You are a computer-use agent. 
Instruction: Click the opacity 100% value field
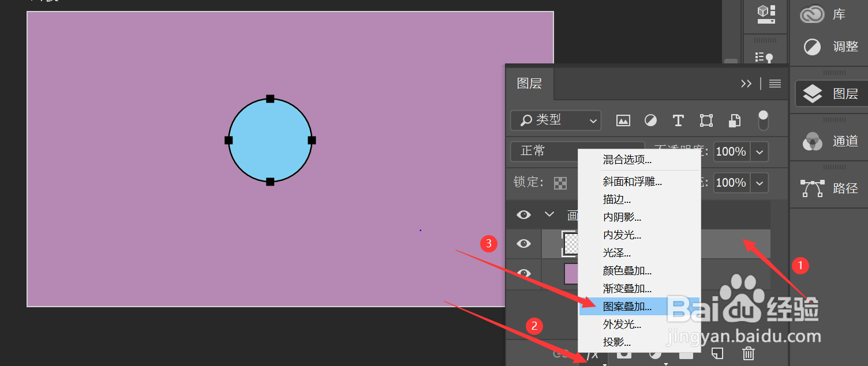(x=732, y=152)
